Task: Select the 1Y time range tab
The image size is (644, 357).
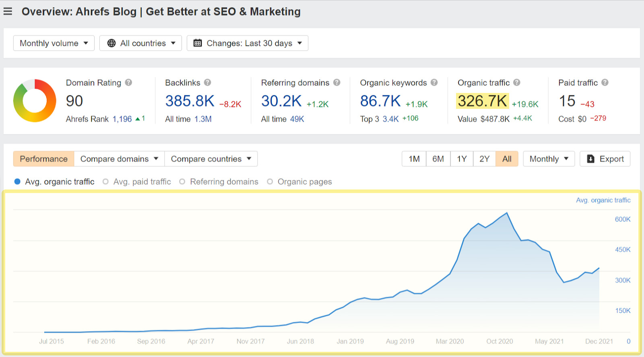Action: click(x=462, y=159)
